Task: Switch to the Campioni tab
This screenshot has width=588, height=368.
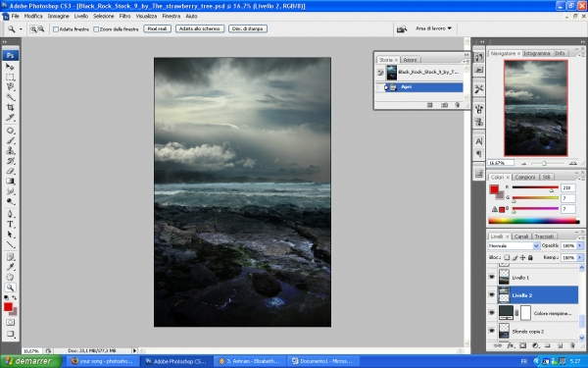Action: click(x=525, y=177)
